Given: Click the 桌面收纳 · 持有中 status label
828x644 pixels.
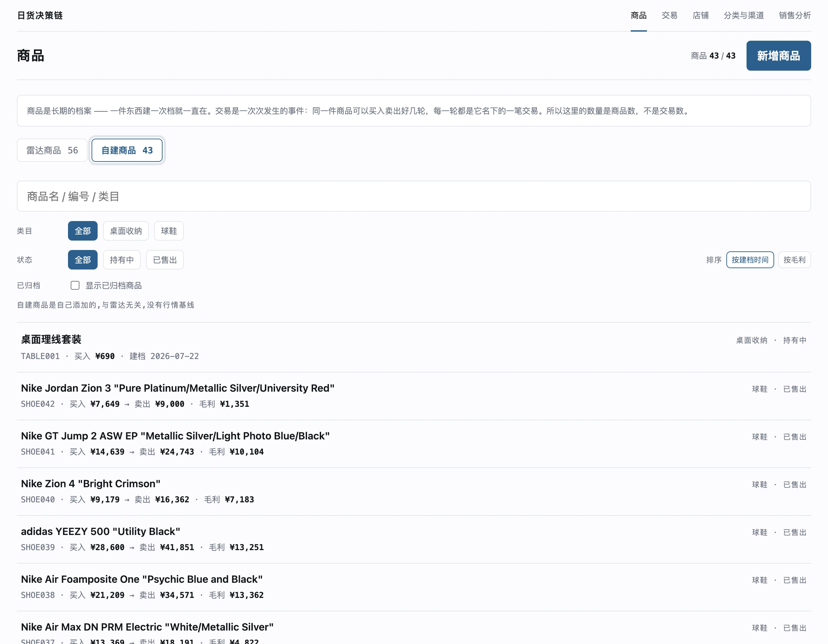Looking at the screenshot, I should click(771, 341).
